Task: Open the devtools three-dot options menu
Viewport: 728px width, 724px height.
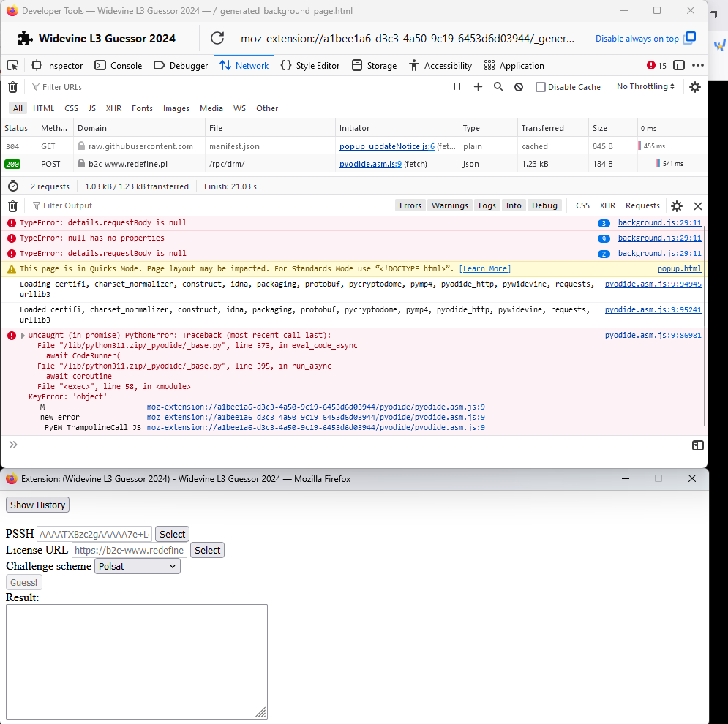Action: [x=698, y=65]
